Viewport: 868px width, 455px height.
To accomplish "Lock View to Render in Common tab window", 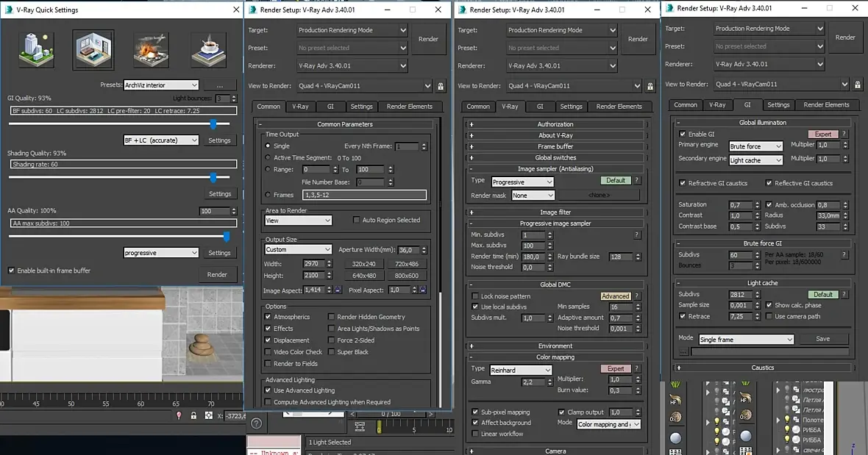I will [441, 86].
